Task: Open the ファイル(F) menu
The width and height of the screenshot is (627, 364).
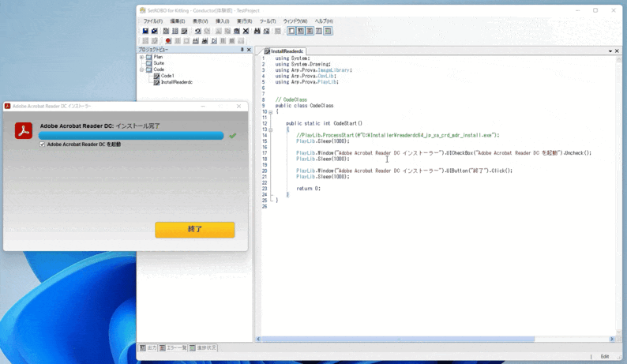Action: point(152,21)
